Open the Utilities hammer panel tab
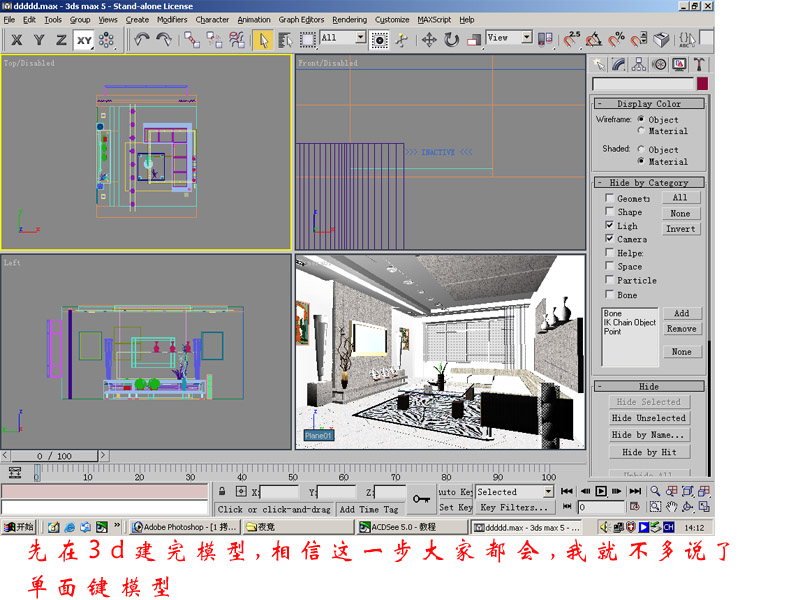Image resolution: width=800 pixels, height=600 pixels. (699, 65)
